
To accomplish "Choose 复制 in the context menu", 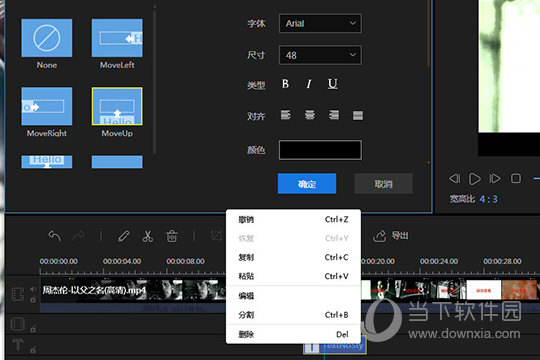I will tap(293, 257).
